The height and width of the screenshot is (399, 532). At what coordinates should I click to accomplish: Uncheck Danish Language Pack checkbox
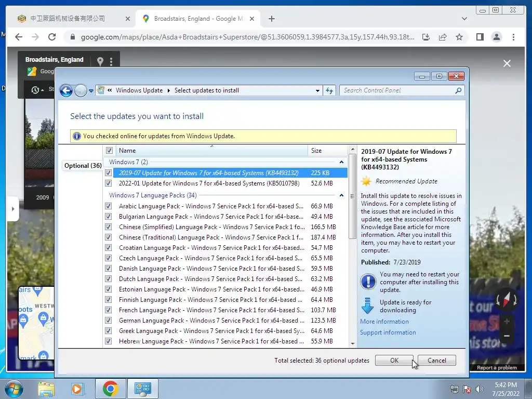point(108,269)
